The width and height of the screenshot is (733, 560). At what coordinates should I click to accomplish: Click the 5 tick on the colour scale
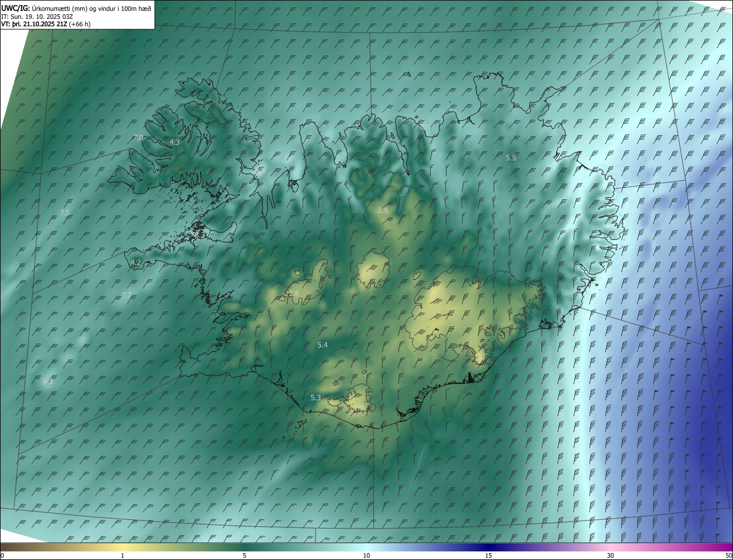pos(245,555)
